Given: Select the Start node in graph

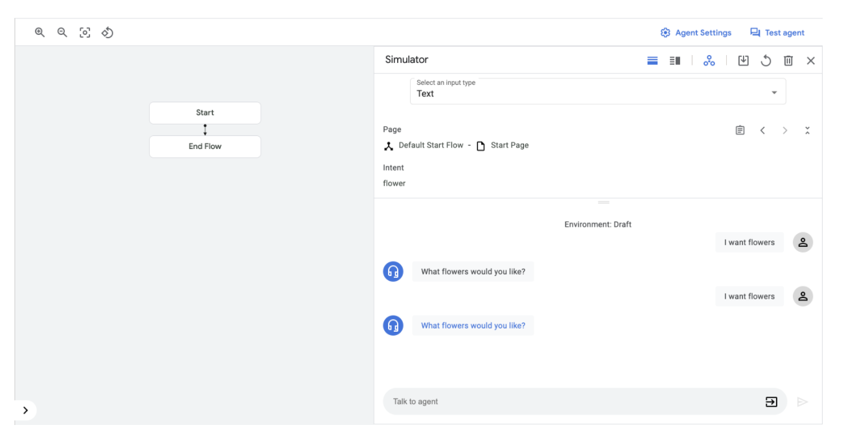Looking at the screenshot, I should [205, 113].
